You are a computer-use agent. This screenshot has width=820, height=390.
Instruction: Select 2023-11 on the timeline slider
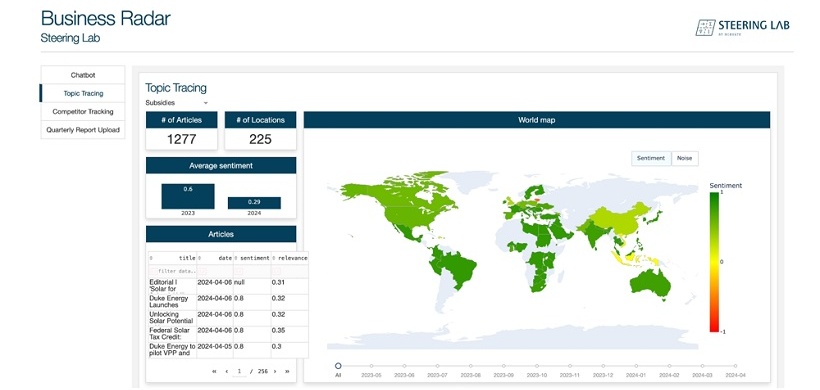[570, 366]
